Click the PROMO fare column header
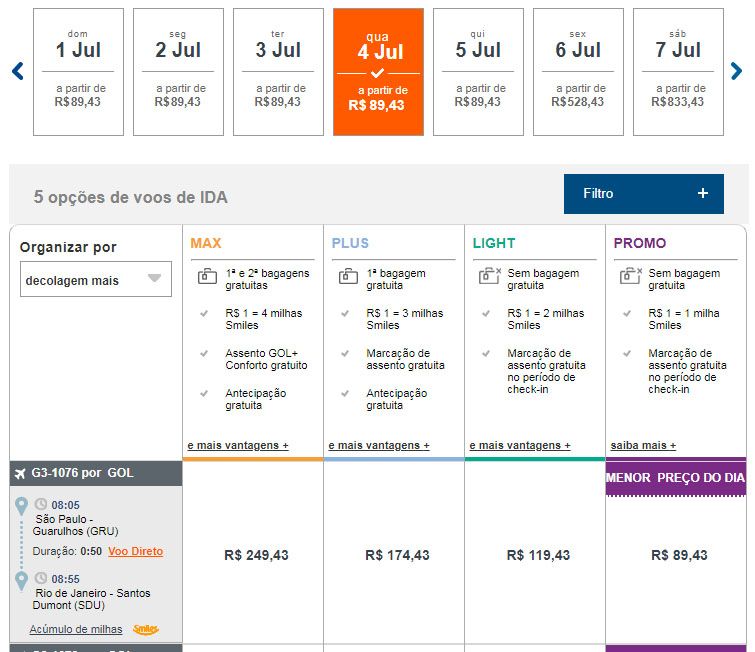The image size is (755, 652). click(x=640, y=243)
